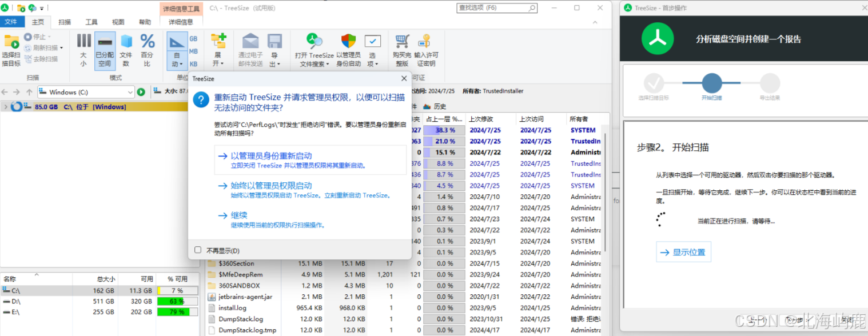Screen dimensions: 868x336
Task: Open the Windows (C:) path dropdown
Action: pos(130,92)
